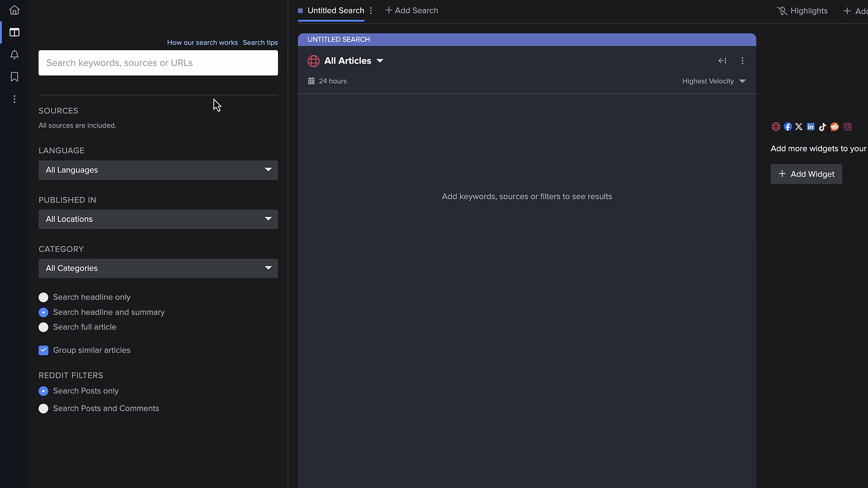Viewport: 868px width, 488px height.
Task: Open the Search tips link
Action: tap(260, 42)
